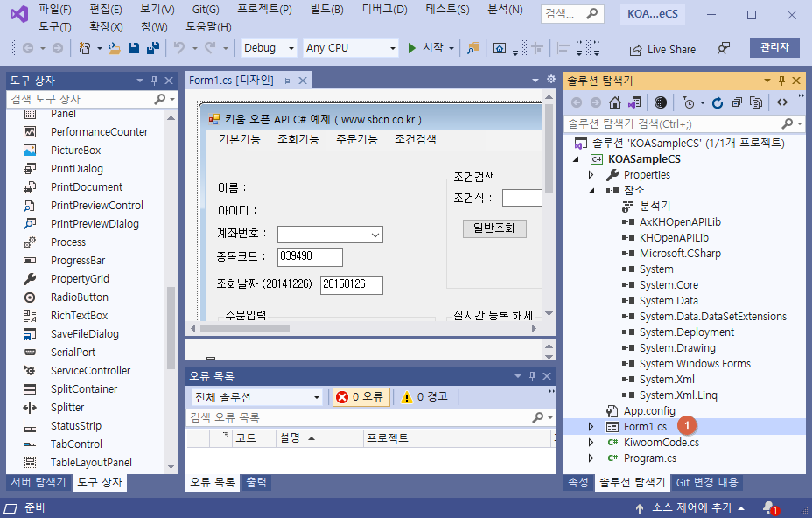
Task: Click the Navigate Backward icon in toolbar
Action: coord(28,48)
